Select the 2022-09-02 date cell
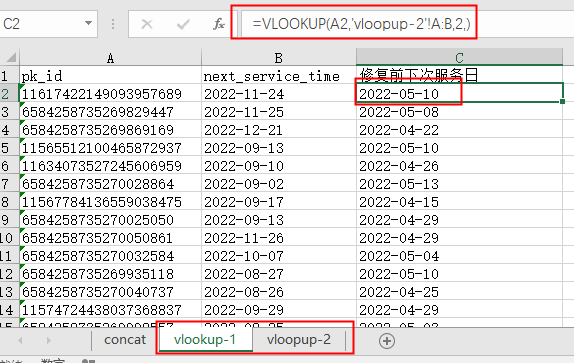 [279, 183]
